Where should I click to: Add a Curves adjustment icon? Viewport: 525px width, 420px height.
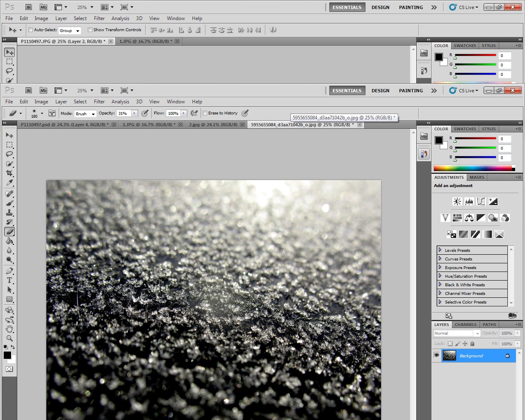click(481, 201)
